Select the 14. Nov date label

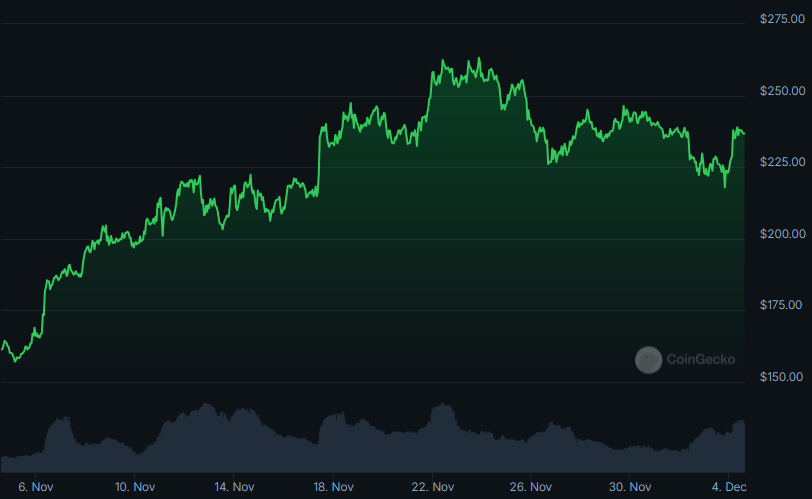coord(234,487)
